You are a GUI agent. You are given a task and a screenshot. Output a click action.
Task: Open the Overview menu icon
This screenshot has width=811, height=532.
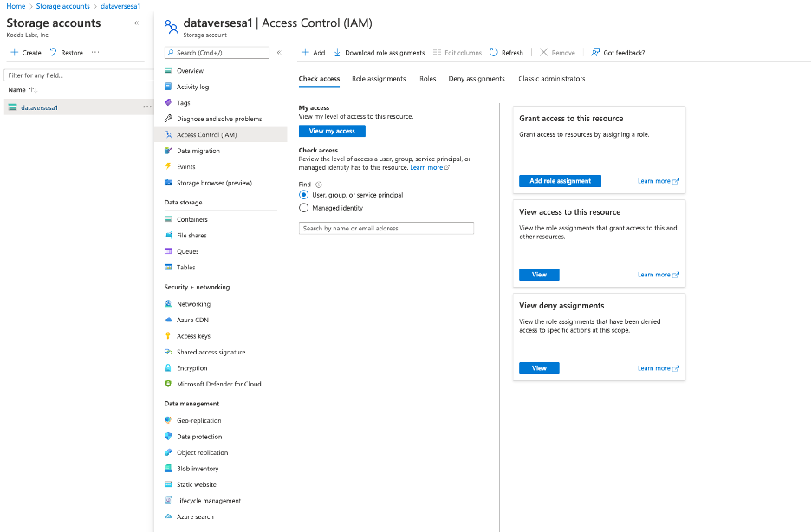[x=168, y=70]
